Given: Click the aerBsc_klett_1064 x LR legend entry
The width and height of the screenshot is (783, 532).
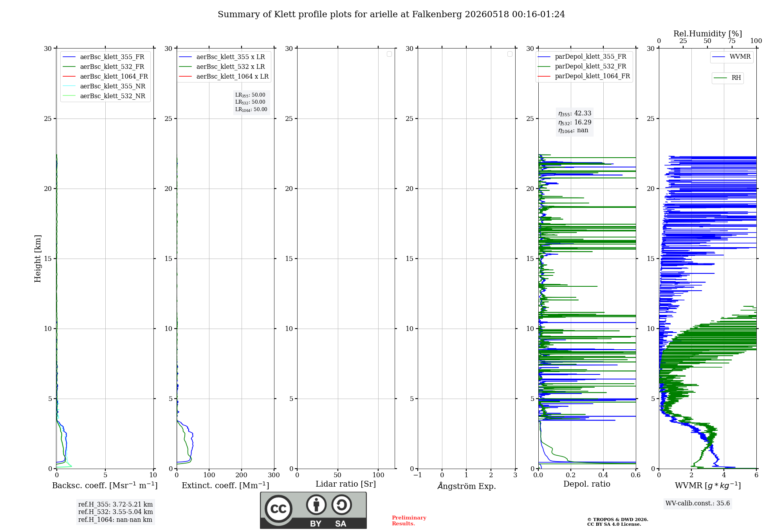Looking at the screenshot, I should point(224,76).
